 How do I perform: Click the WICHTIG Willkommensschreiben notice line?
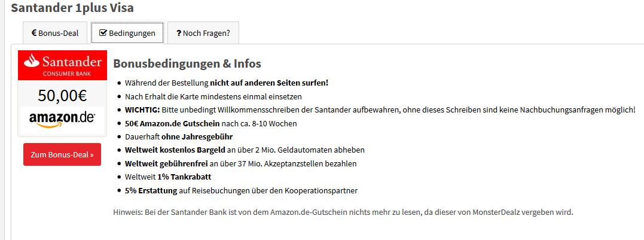380,110
